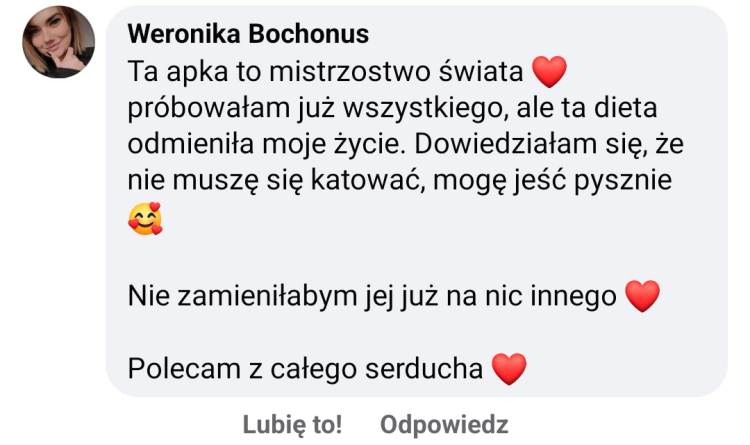Image resolution: width=750 pixels, height=445 pixels.
Task: Click "Odpowiedz" to reply
Action: coord(444,424)
